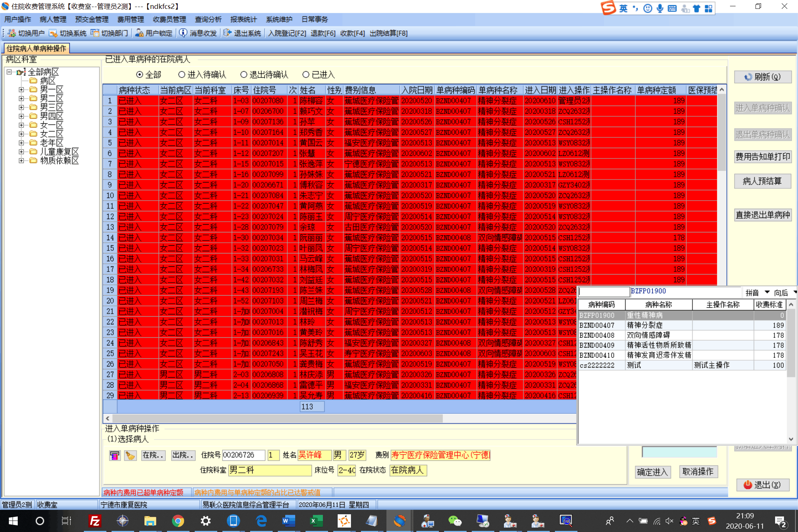Open WeChat from the taskbar
The height and width of the screenshot is (532, 798).
coord(454,521)
